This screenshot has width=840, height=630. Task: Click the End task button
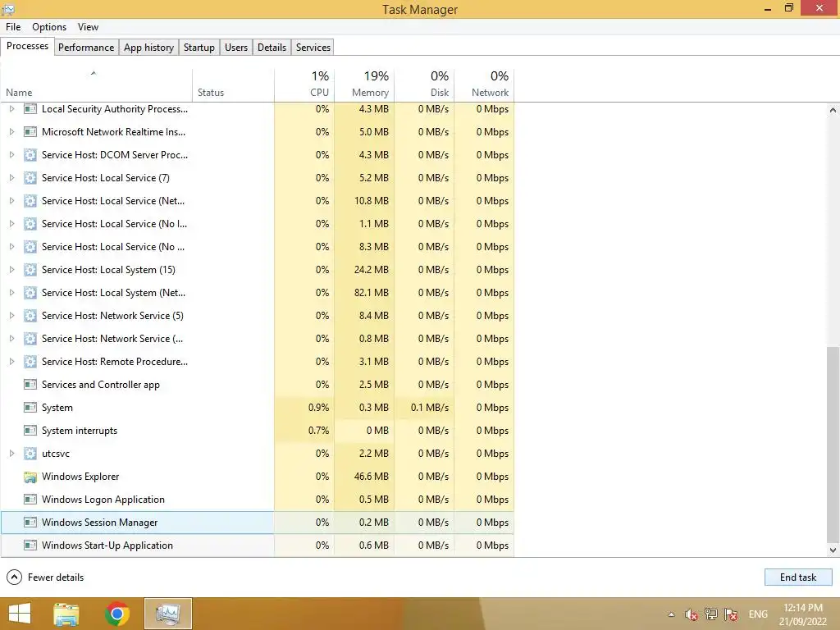click(x=798, y=577)
